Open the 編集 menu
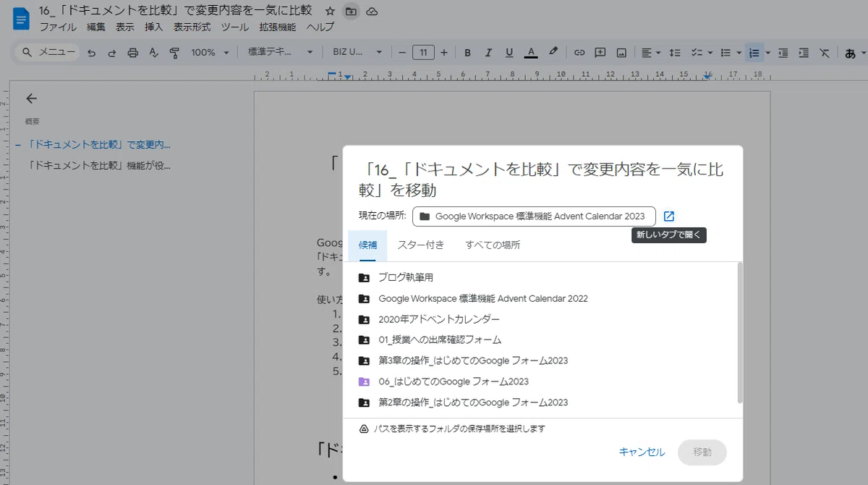The image size is (868, 485). (x=96, y=28)
